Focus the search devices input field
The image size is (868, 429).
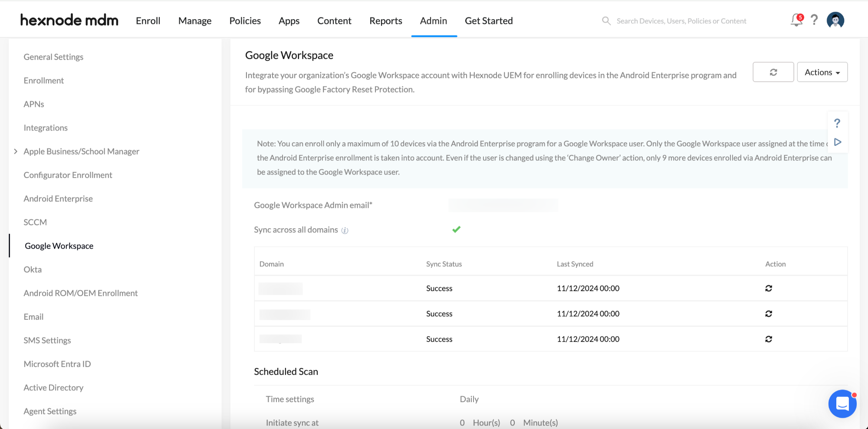coord(681,21)
